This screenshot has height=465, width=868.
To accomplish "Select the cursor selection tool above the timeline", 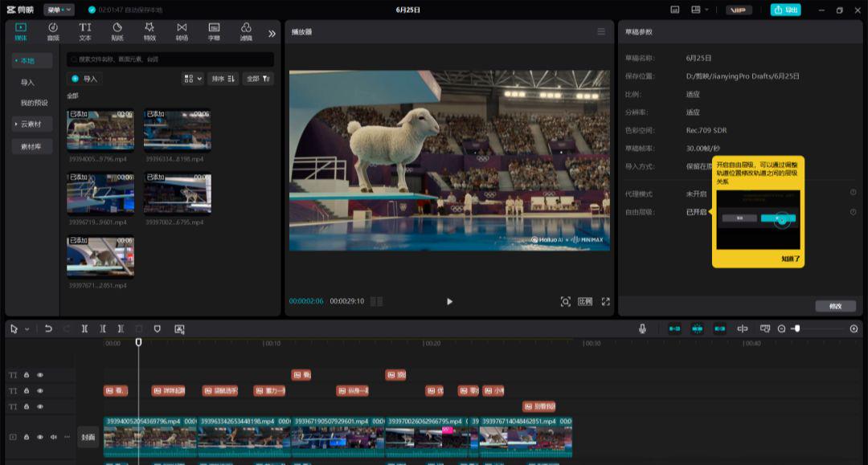I will click(x=14, y=329).
